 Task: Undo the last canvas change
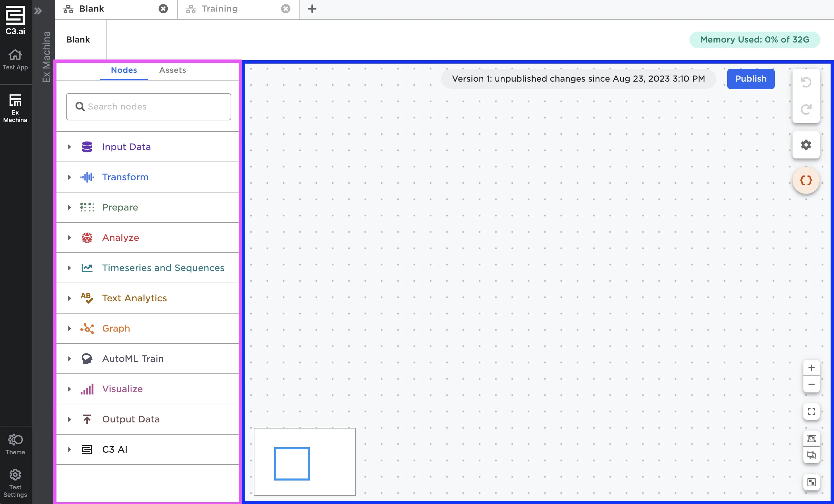(x=806, y=82)
